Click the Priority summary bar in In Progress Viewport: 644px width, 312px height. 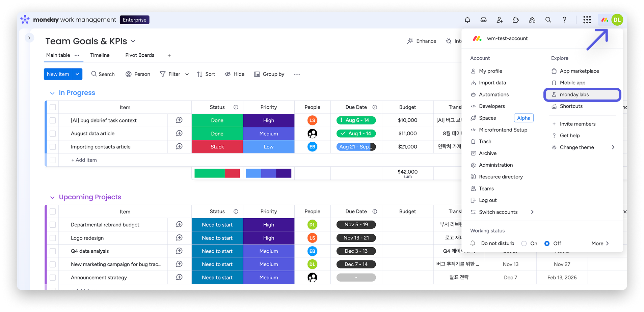tap(269, 173)
